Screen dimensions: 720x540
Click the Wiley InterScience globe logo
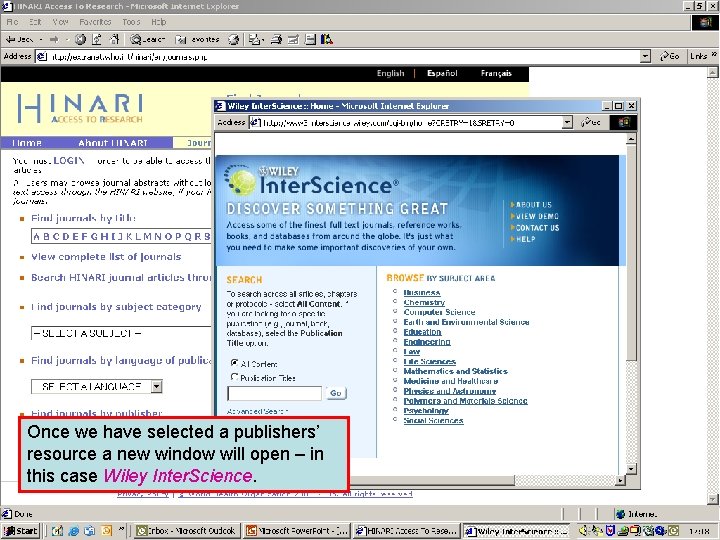[x=240, y=180]
